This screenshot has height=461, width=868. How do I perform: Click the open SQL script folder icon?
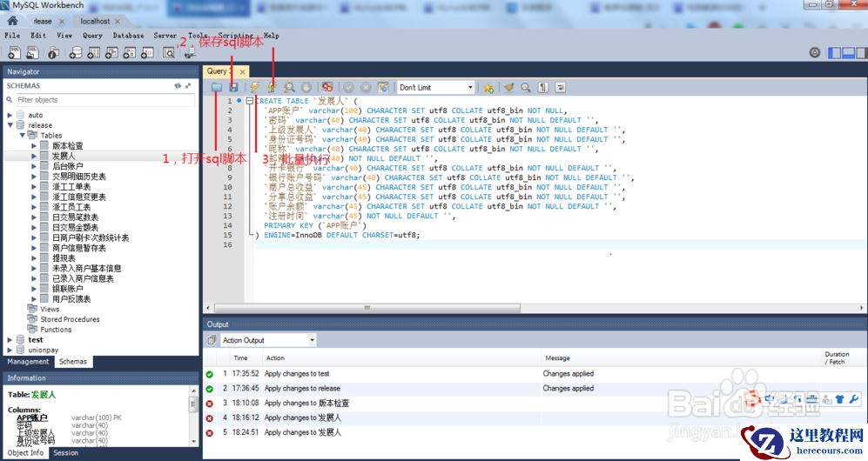click(217, 88)
